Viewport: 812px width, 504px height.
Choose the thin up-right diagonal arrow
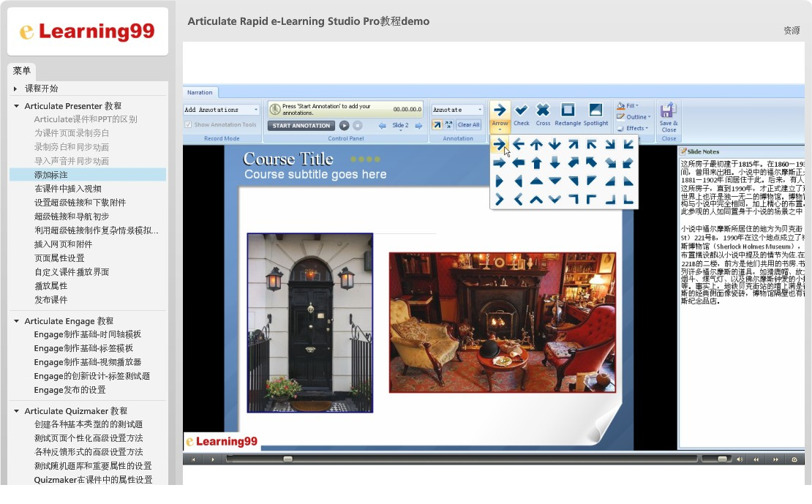pyautogui.click(x=574, y=145)
